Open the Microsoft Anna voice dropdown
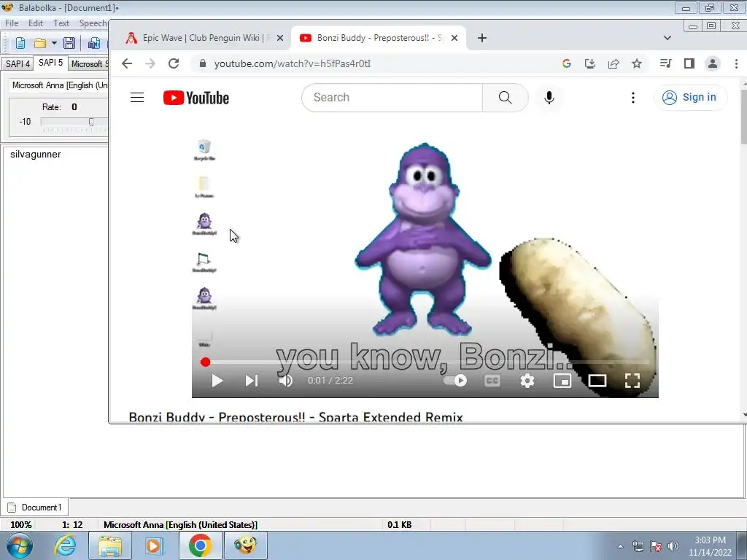 coord(59,85)
